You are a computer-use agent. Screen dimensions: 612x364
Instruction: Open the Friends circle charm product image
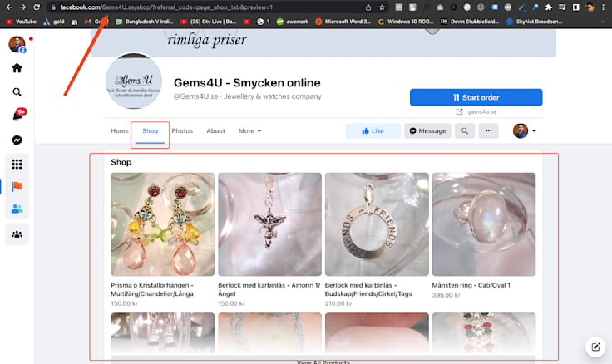[377, 224]
